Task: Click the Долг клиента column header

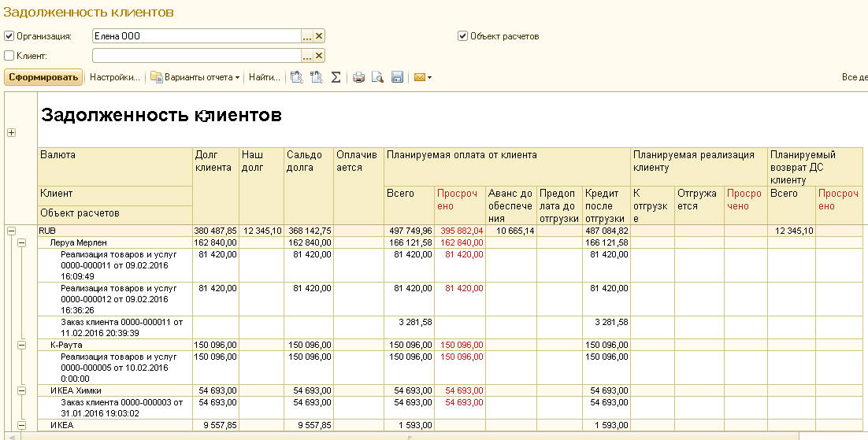Action: click(x=216, y=186)
